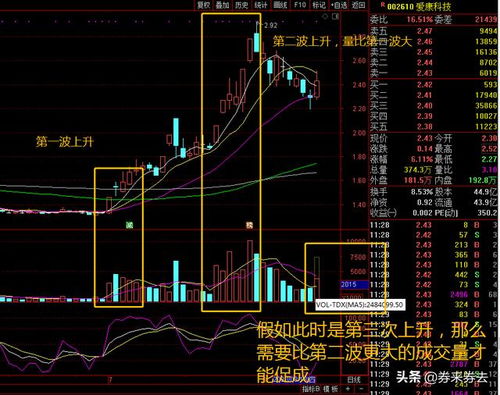Switch period via 日线 tab
This screenshot has width=500, height=395.
click(x=354, y=380)
